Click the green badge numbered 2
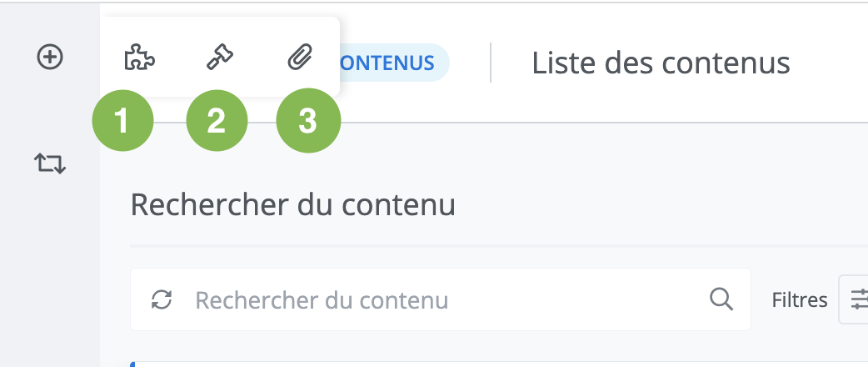This screenshot has width=868, height=367. pyautogui.click(x=216, y=122)
